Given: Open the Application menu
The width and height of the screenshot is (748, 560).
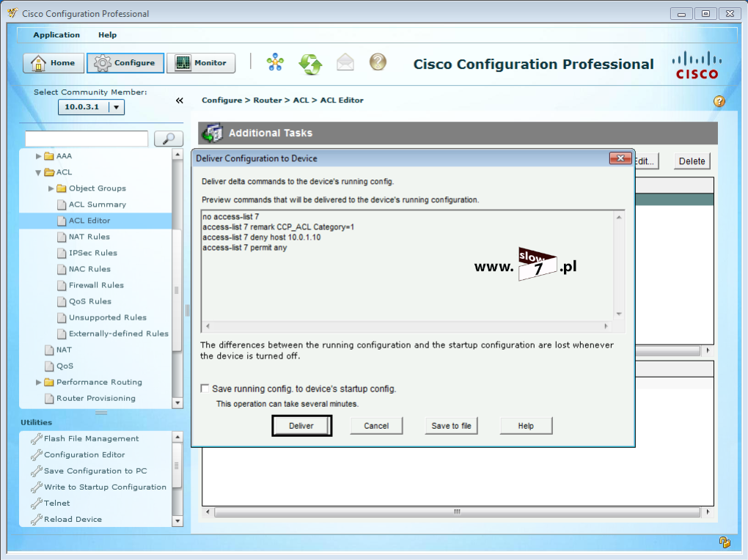Looking at the screenshot, I should [56, 35].
